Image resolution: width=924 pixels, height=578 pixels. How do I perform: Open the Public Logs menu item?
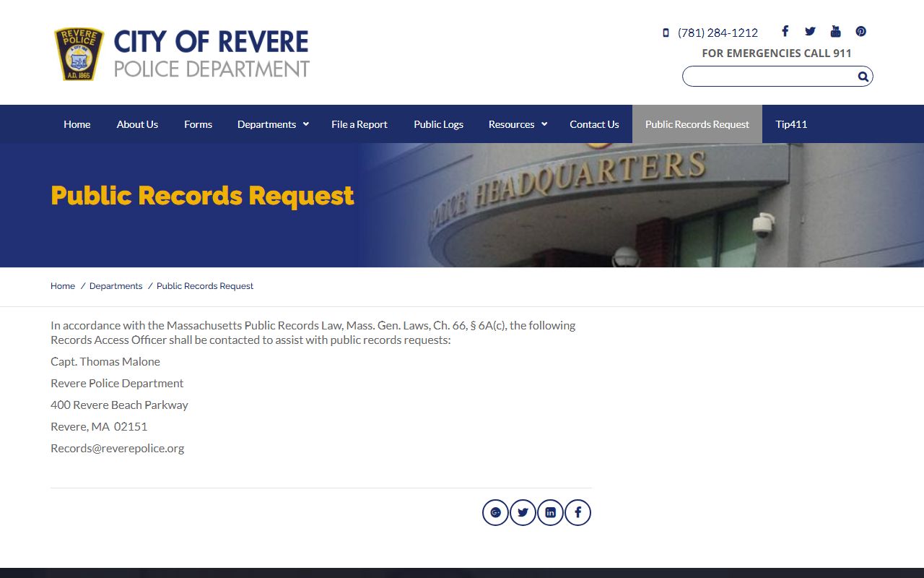click(x=438, y=124)
